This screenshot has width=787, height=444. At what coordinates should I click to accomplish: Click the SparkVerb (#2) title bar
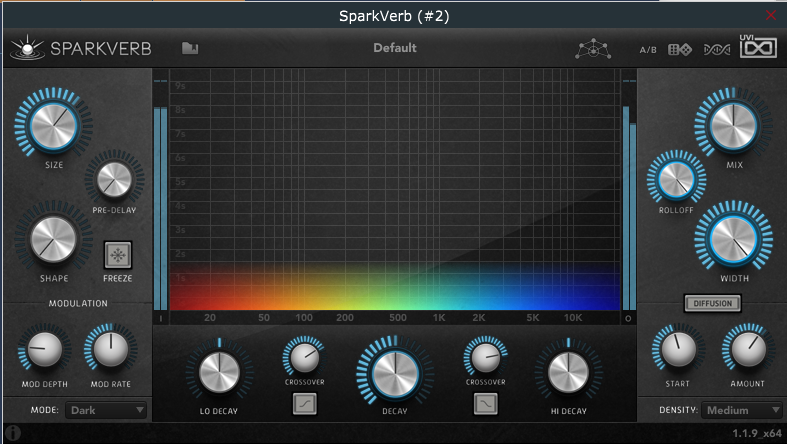[394, 16]
